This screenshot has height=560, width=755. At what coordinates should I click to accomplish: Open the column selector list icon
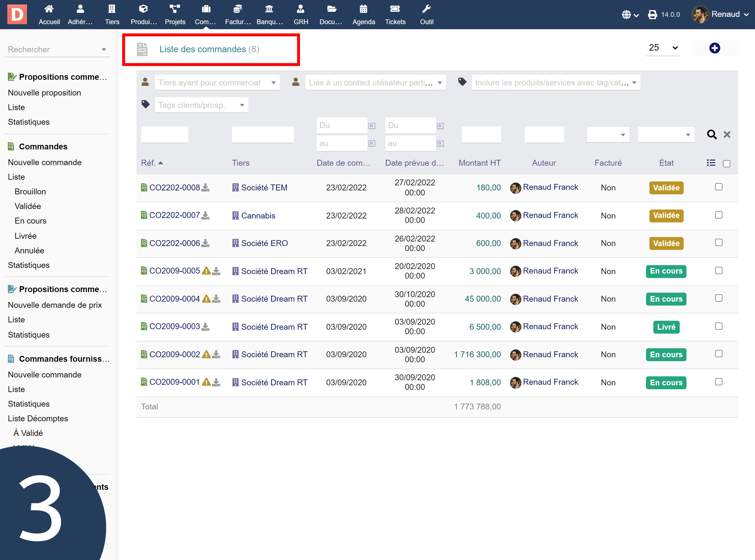coord(711,163)
